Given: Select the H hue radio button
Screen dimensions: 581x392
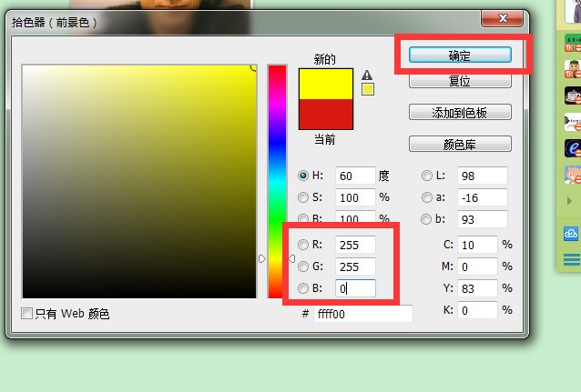Looking at the screenshot, I should pyautogui.click(x=303, y=176).
